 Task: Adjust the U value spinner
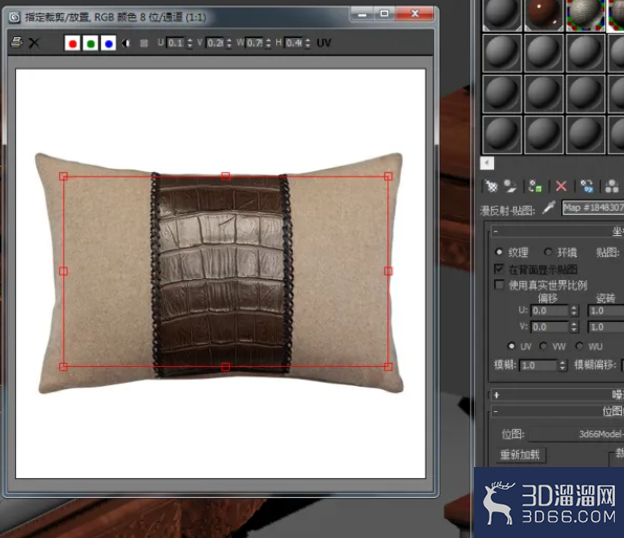(189, 43)
